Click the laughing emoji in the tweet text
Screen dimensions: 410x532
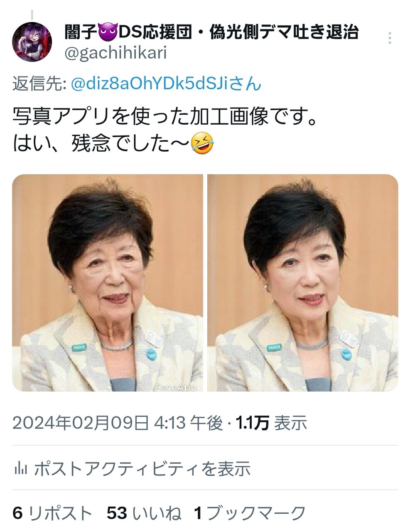pyautogui.click(x=202, y=143)
